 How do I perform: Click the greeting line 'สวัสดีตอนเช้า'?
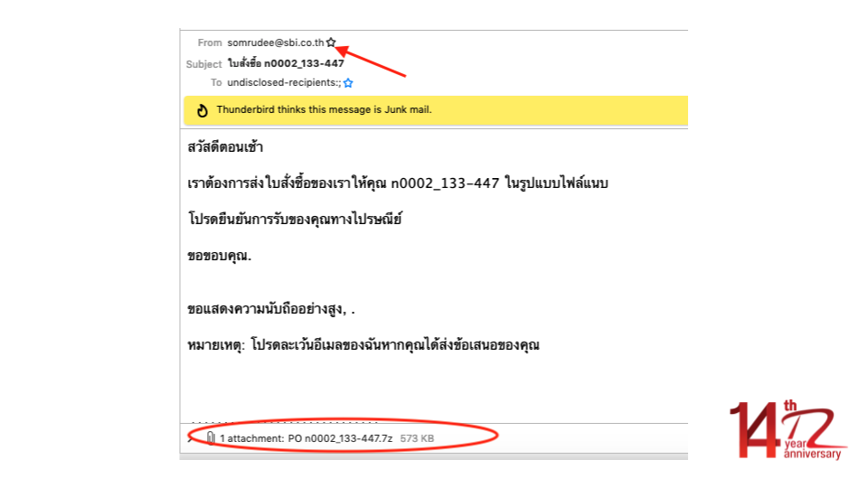[x=225, y=147]
